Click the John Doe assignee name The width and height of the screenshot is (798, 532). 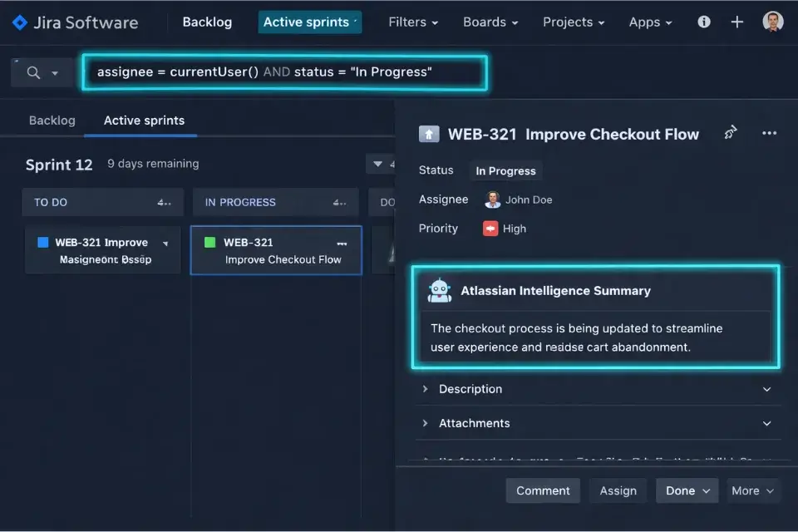coord(529,199)
